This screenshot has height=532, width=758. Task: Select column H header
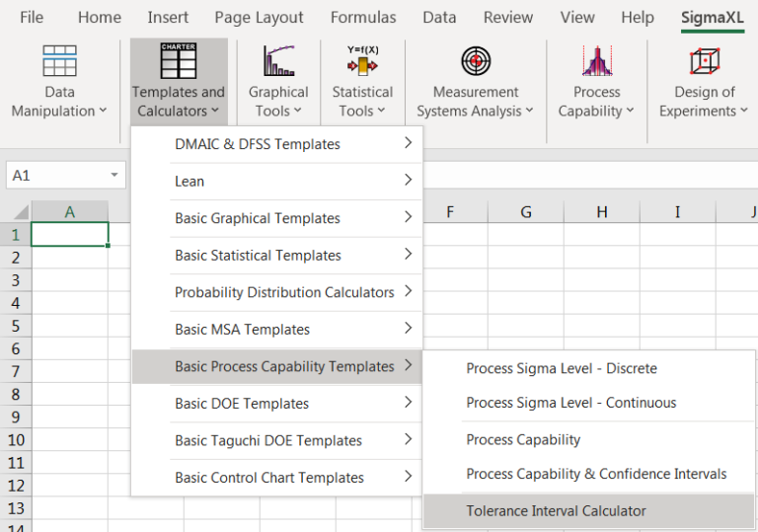(601, 212)
